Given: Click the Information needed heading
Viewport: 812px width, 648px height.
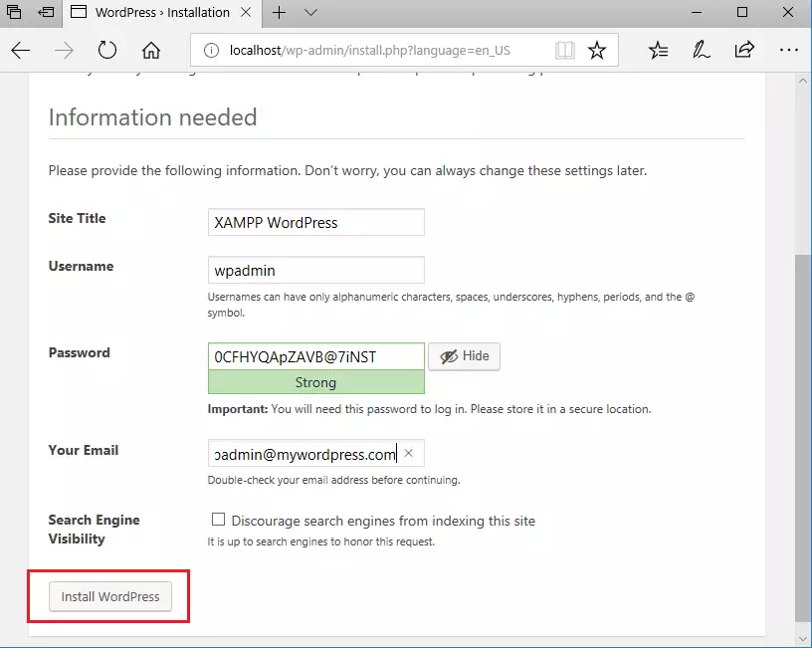Looking at the screenshot, I should pos(153,117).
